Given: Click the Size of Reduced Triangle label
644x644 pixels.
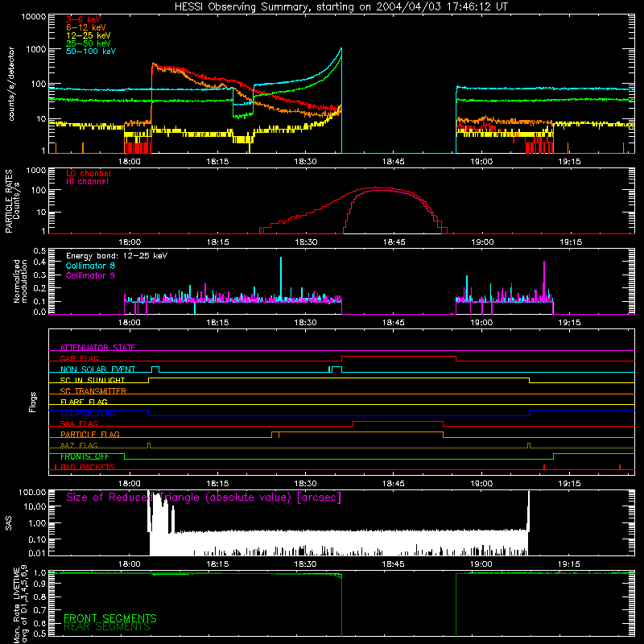Looking at the screenshot, I should tap(204, 497).
